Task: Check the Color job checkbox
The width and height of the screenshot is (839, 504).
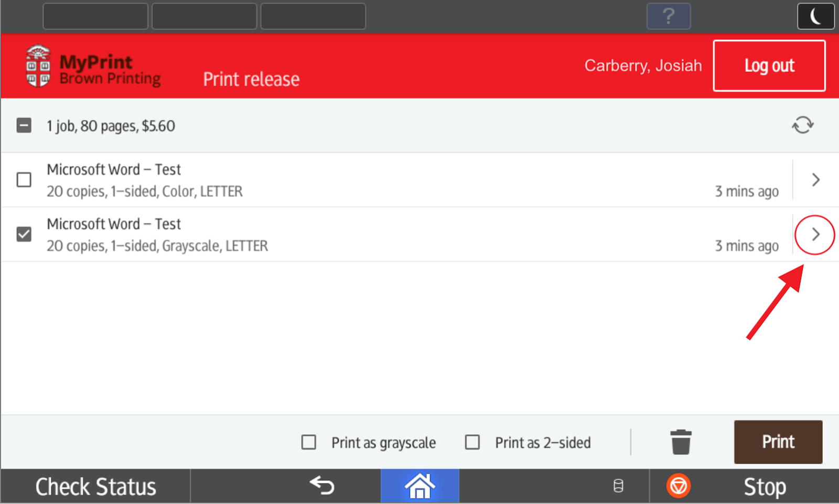Action: (x=24, y=180)
